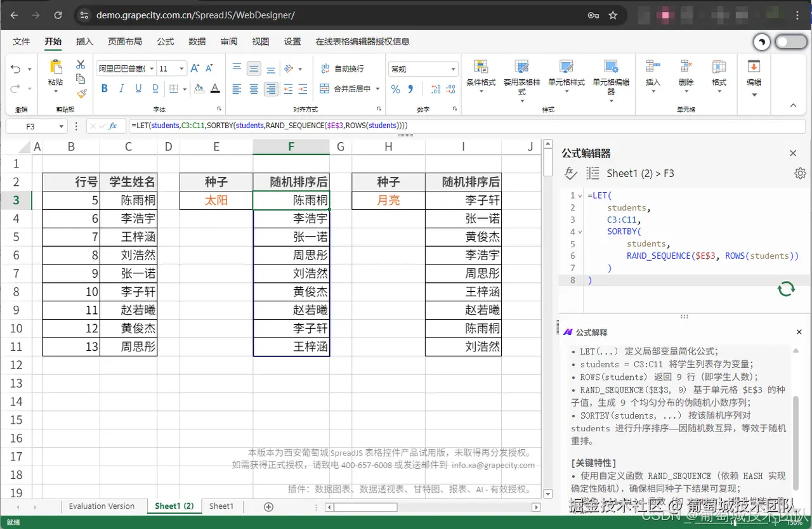The height and width of the screenshot is (529, 812).
Task: Click the fx insert function icon
Action: [x=113, y=126]
